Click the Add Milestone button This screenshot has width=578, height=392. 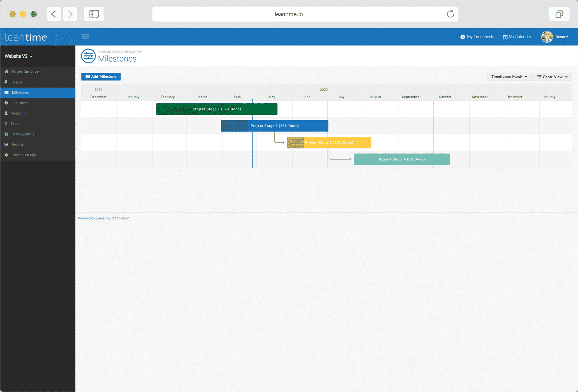pyautogui.click(x=101, y=77)
